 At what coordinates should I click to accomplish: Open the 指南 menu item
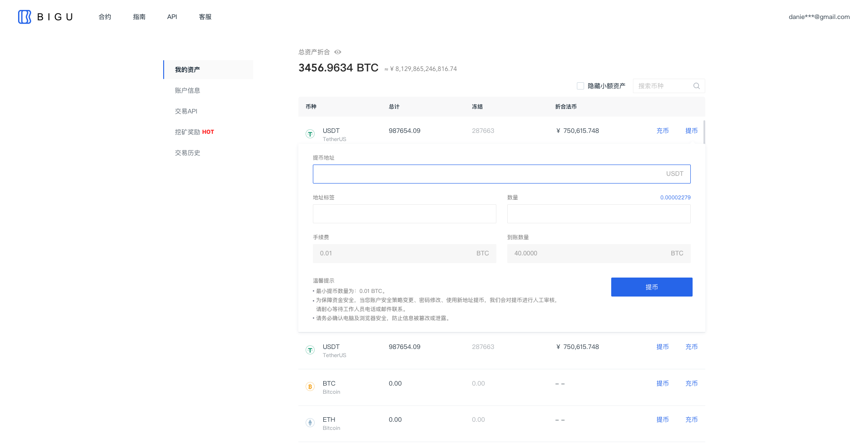pyautogui.click(x=139, y=17)
